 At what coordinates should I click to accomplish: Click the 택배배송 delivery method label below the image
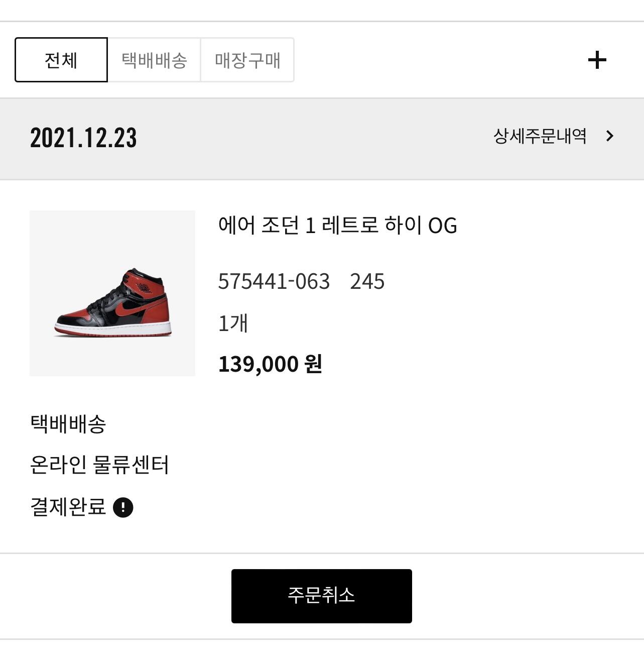click(x=68, y=424)
